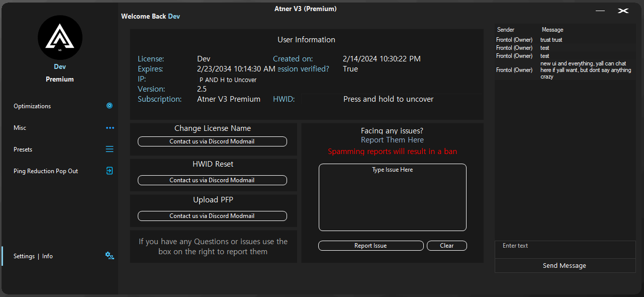Open the Optimizations menu section

pyautogui.click(x=32, y=106)
